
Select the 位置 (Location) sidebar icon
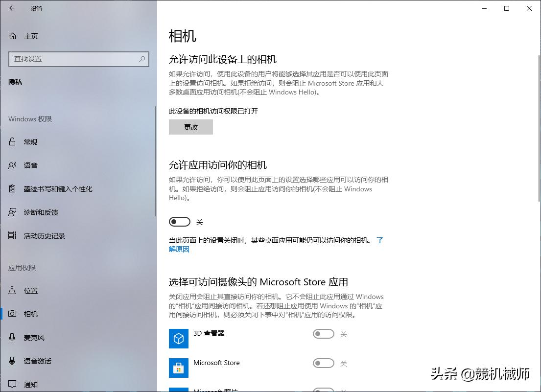[x=12, y=290]
